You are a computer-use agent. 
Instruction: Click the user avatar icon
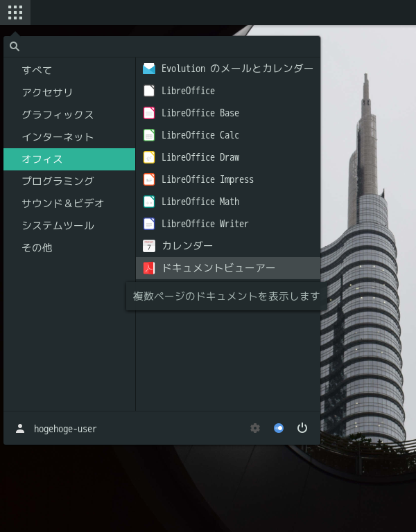point(20,429)
